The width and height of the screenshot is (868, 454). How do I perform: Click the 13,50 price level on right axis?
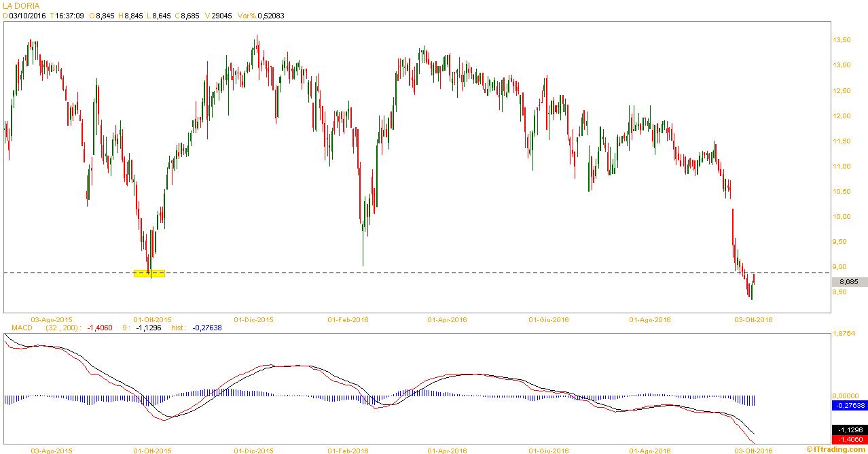(842, 40)
